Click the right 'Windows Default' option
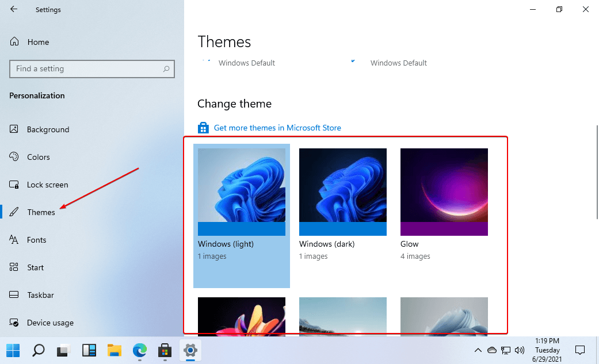Screen dimensions: 599x364 coord(398,63)
